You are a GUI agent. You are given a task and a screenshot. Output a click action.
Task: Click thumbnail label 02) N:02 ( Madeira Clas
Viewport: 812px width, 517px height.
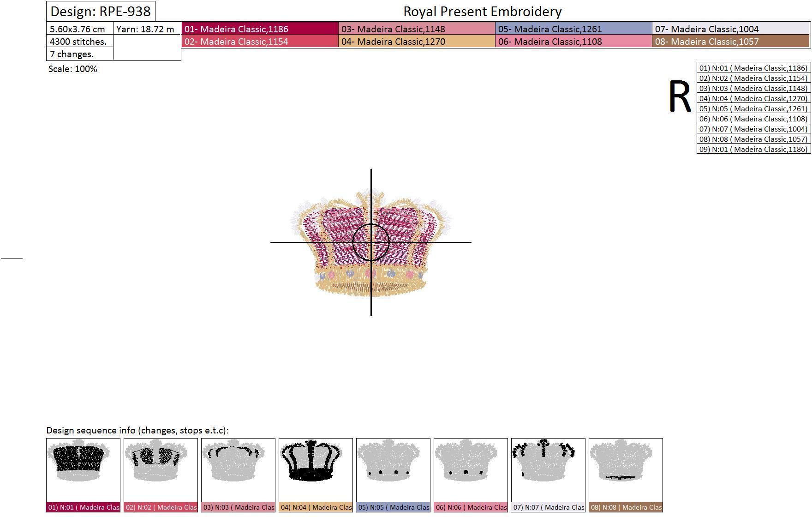(x=161, y=507)
